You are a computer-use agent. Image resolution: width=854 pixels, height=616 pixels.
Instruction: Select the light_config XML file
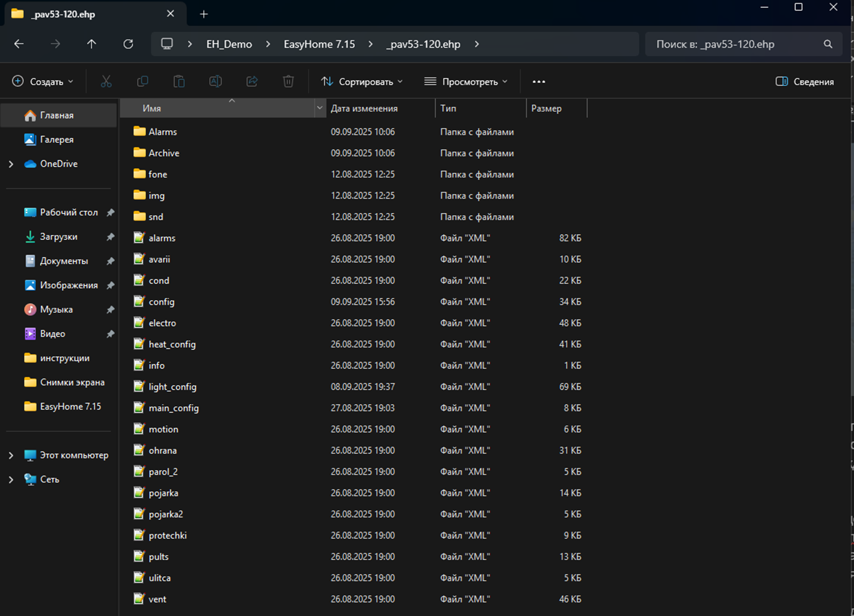click(172, 387)
